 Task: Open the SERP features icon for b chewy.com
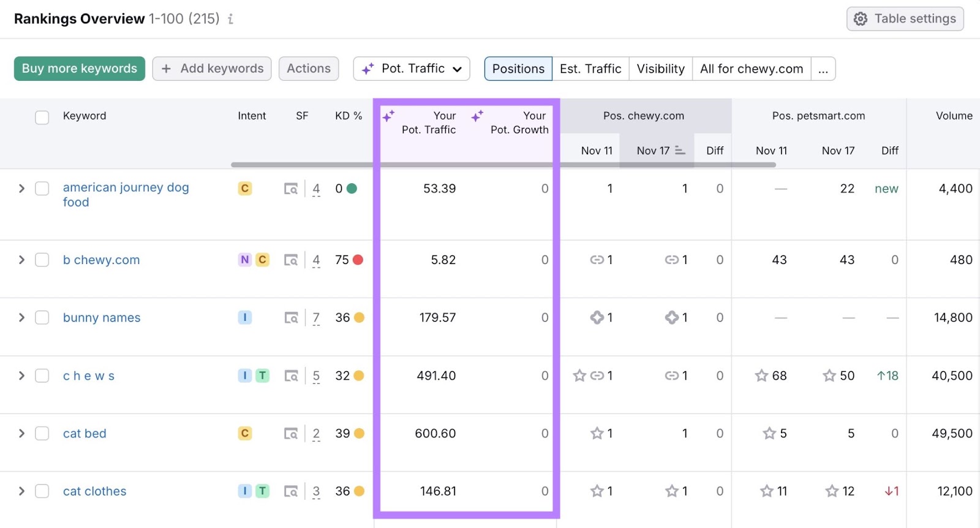291,260
